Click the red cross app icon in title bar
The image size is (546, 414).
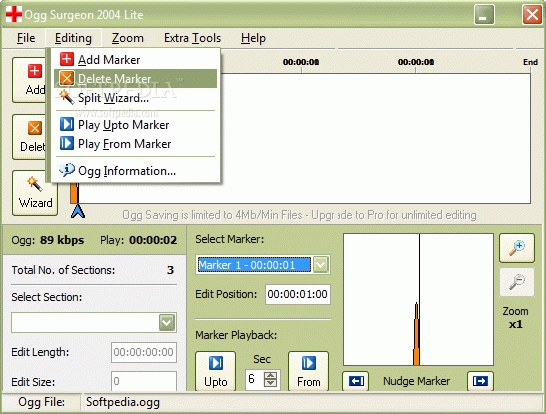(14, 15)
